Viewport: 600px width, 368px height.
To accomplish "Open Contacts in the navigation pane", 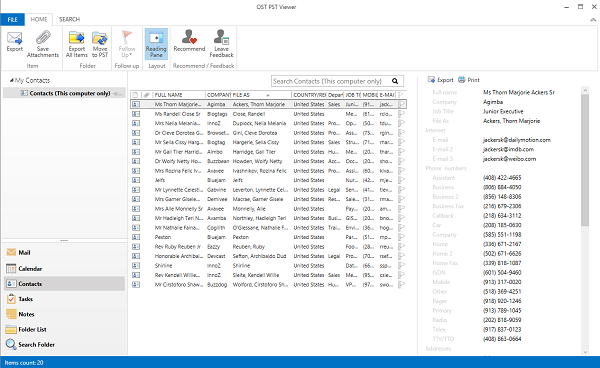I will point(64,284).
